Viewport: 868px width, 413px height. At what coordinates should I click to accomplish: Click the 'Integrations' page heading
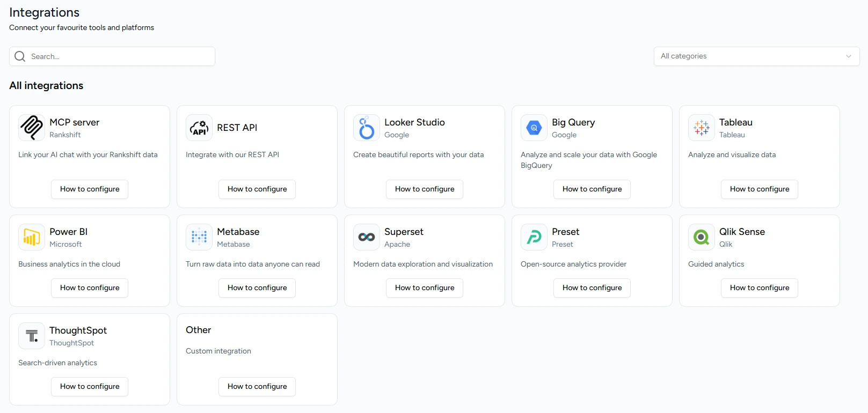[x=44, y=12]
